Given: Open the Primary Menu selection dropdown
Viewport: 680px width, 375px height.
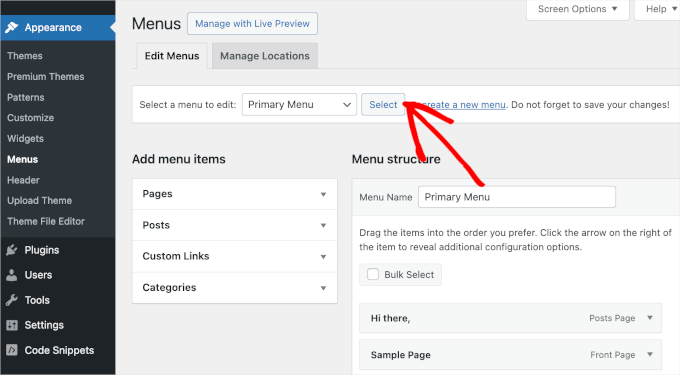Looking at the screenshot, I should pyautogui.click(x=299, y=104).
